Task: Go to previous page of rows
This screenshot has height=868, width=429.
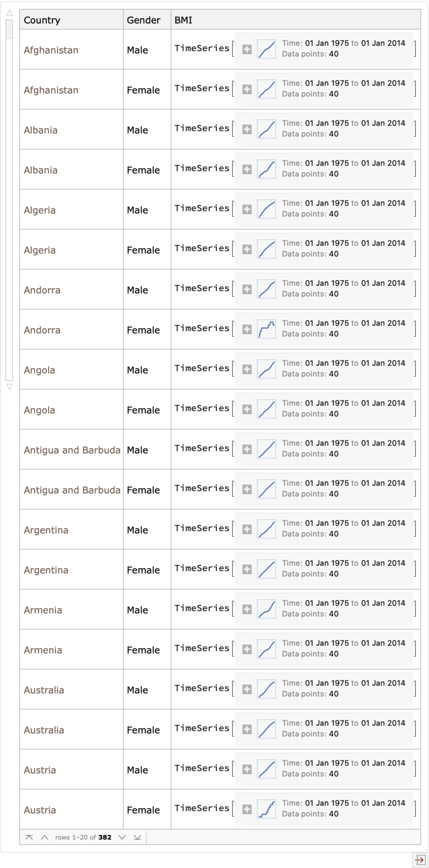Action: pos(45,837)
